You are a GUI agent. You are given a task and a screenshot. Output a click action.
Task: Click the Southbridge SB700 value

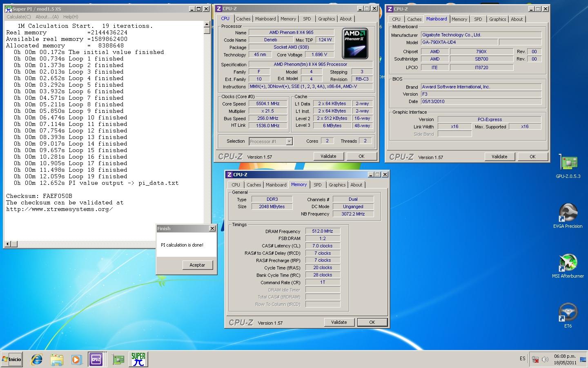[481, 59]
